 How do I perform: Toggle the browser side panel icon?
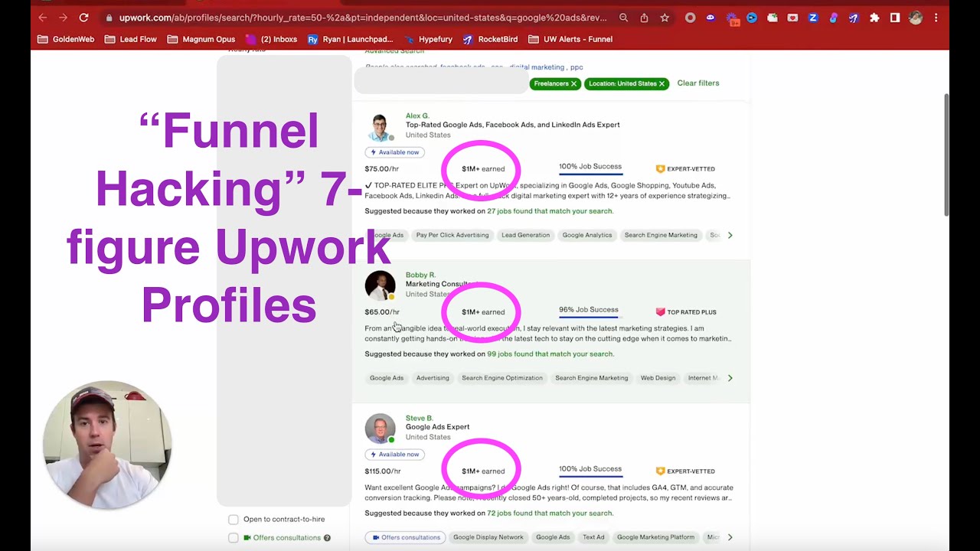pos(894,18)
